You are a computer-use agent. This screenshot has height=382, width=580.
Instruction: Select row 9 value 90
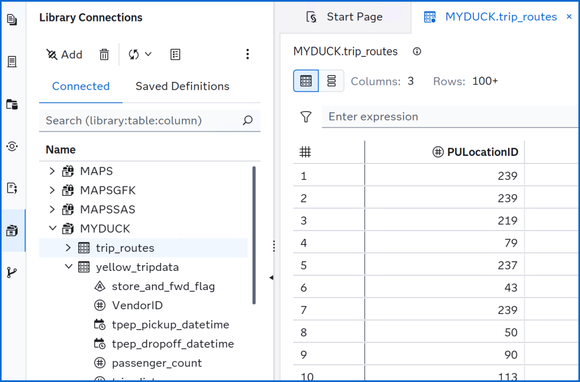(x=511, y=355)
